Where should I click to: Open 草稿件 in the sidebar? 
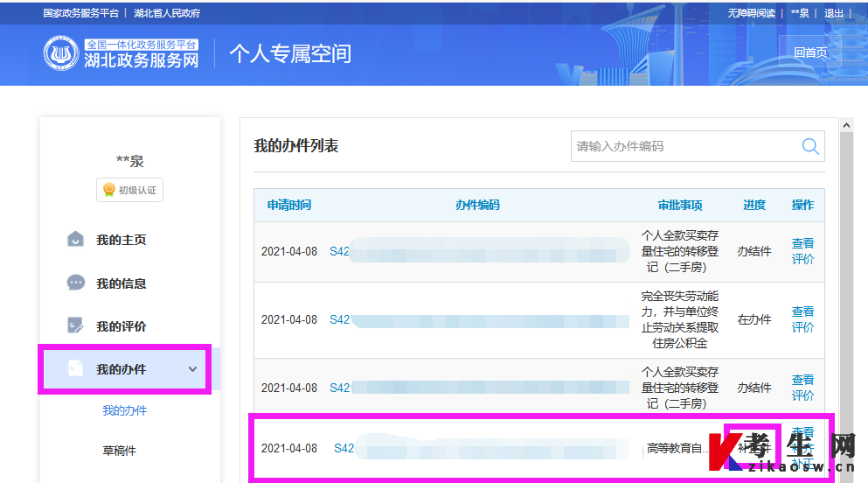119,451
